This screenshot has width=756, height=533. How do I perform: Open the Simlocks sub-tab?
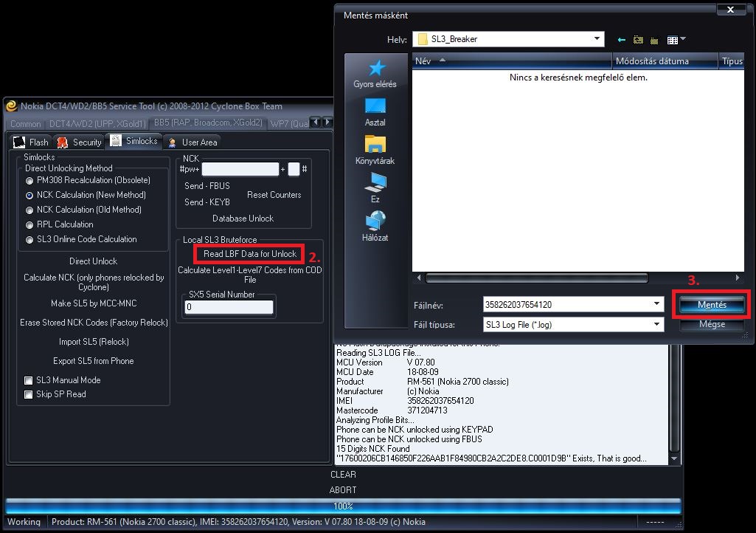(x=134, y=141)
